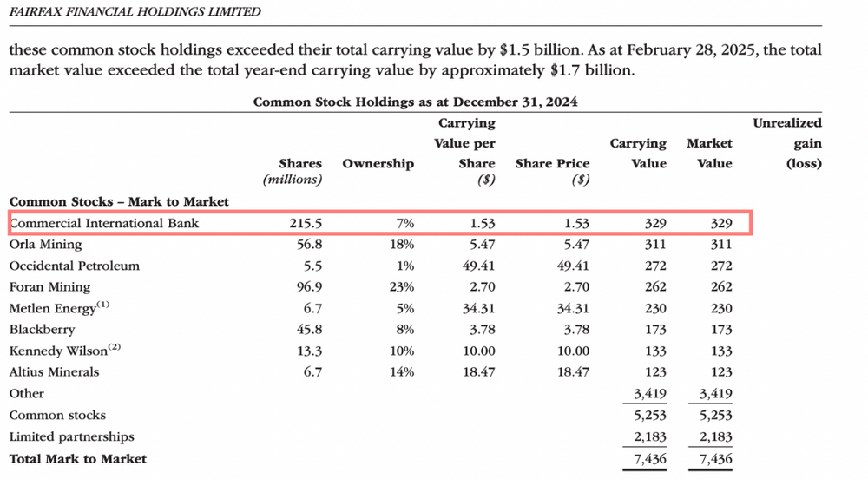Click the Commercial International Bank row label
This screenshot has width=868, height=479.
104,224
